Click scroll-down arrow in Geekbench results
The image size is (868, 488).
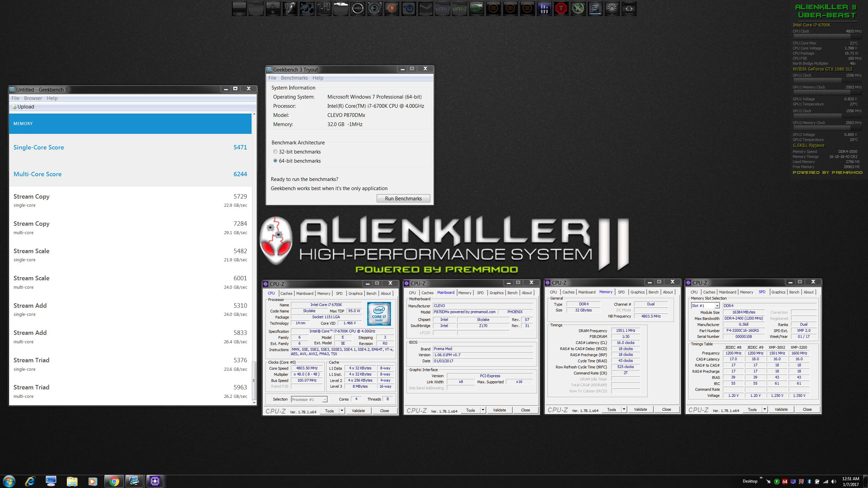coord(254,403)
